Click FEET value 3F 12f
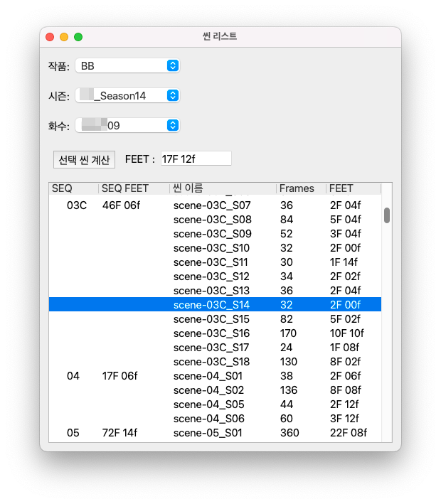Screen dimensions: 441x504 (344, 419)
